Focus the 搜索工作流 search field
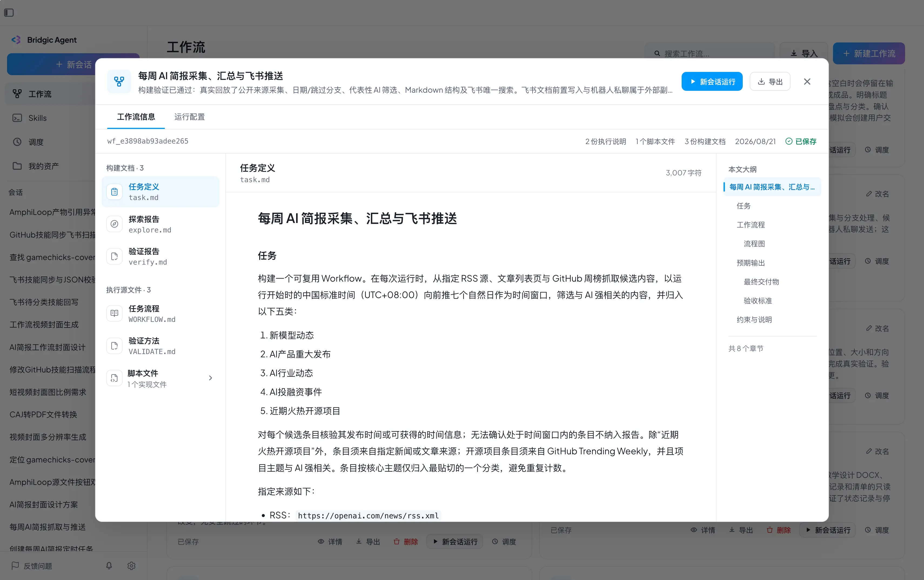This screenshot has height=580, width=924. coord(709,53)
